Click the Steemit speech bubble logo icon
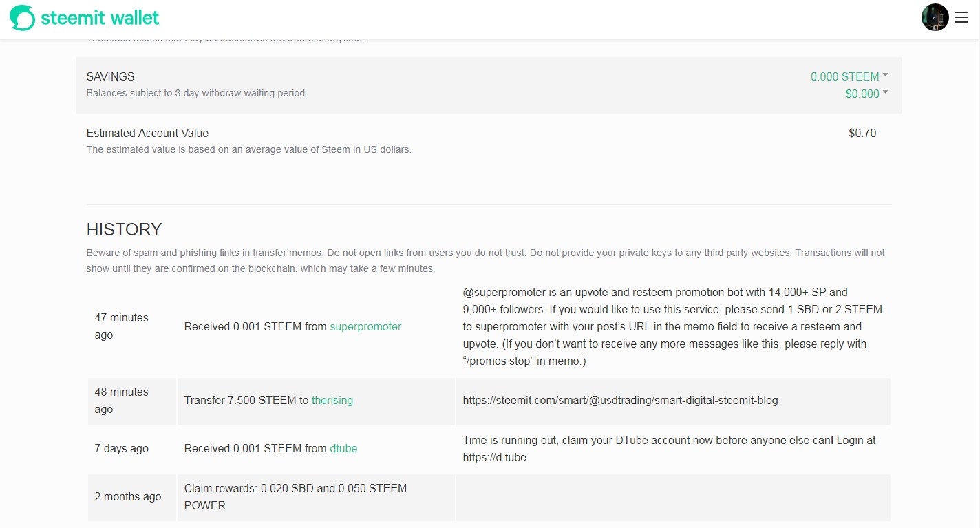The height and width of the screenshot is (528, 980). click(22, 18)
